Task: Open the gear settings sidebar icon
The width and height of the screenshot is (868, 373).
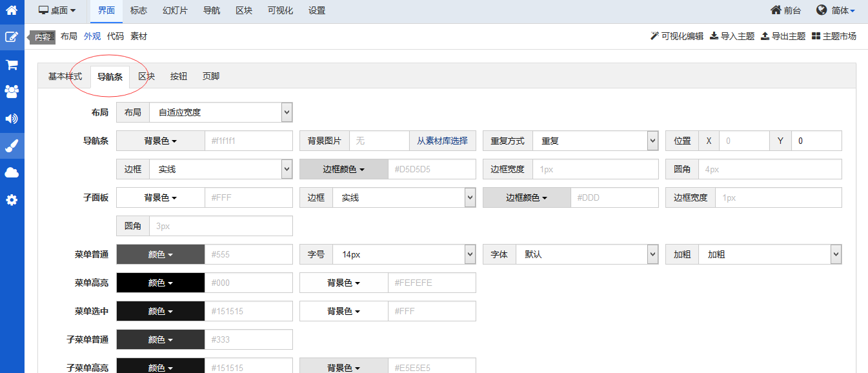Action: point(12,200)
